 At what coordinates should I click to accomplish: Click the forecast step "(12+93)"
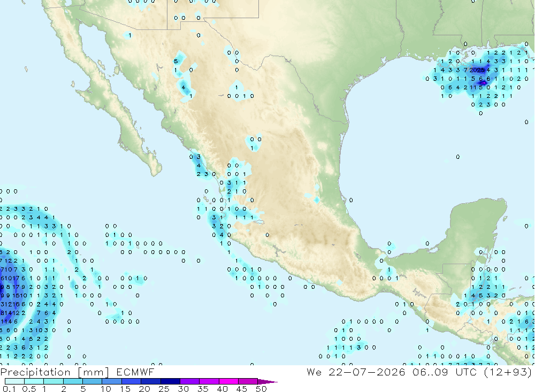(x=508, y=372)
